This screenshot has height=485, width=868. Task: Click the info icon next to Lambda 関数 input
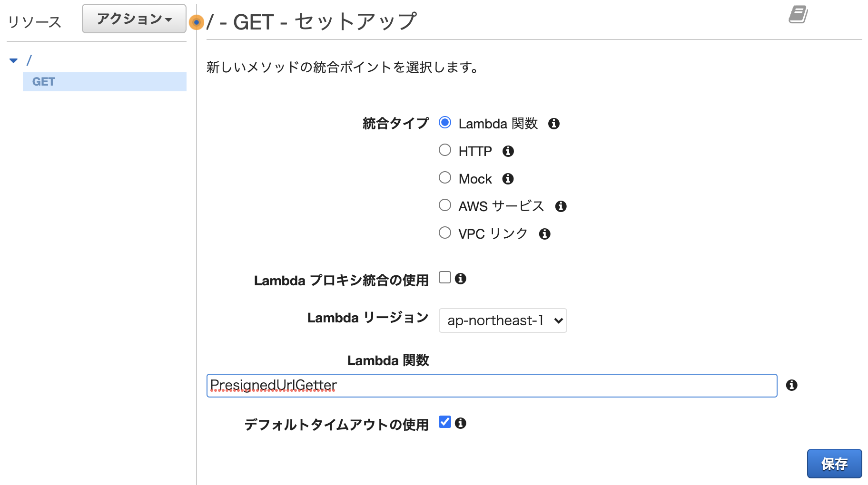pos(793,386)
